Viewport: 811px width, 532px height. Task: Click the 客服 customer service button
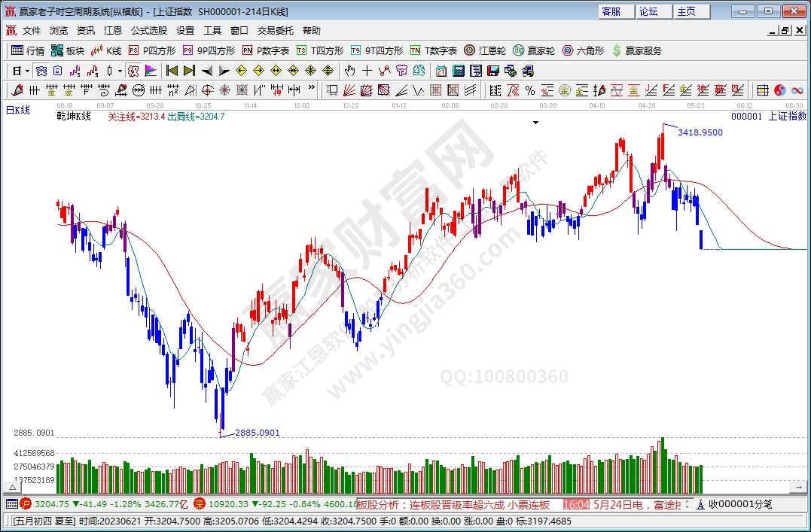coord(611,11)
